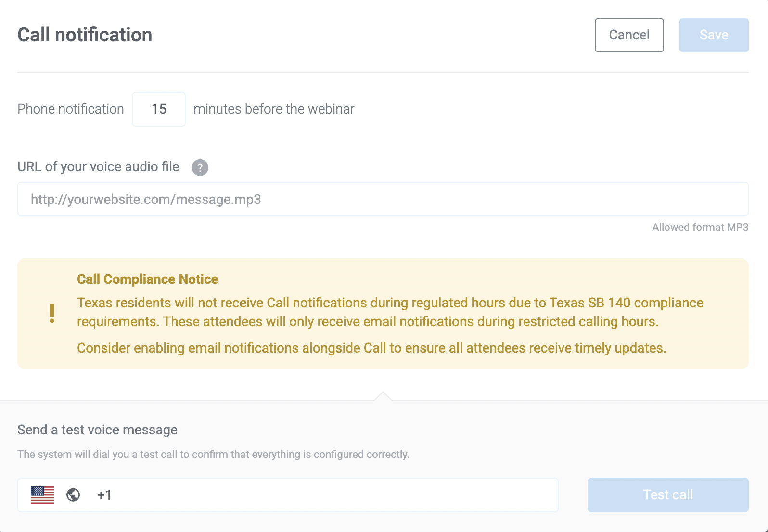Click the Call notification heading
Screen dimensions: 768x532
click(x=85, y=34)
